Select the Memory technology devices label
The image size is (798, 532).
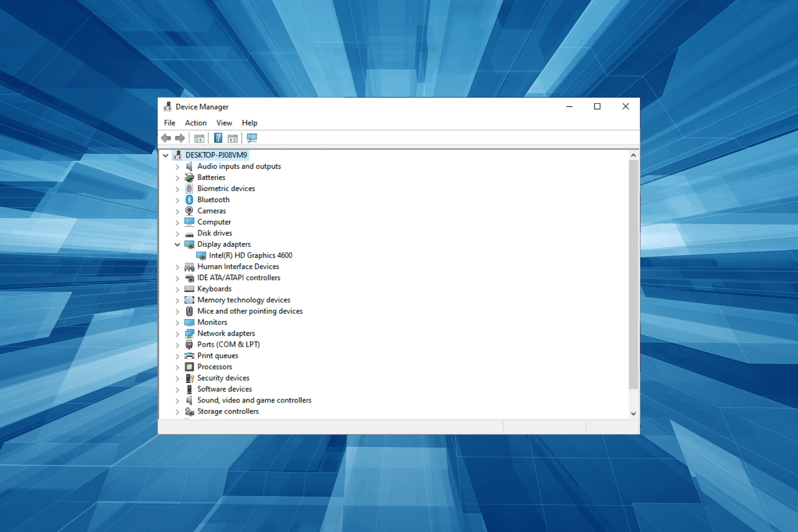point(244,300)
